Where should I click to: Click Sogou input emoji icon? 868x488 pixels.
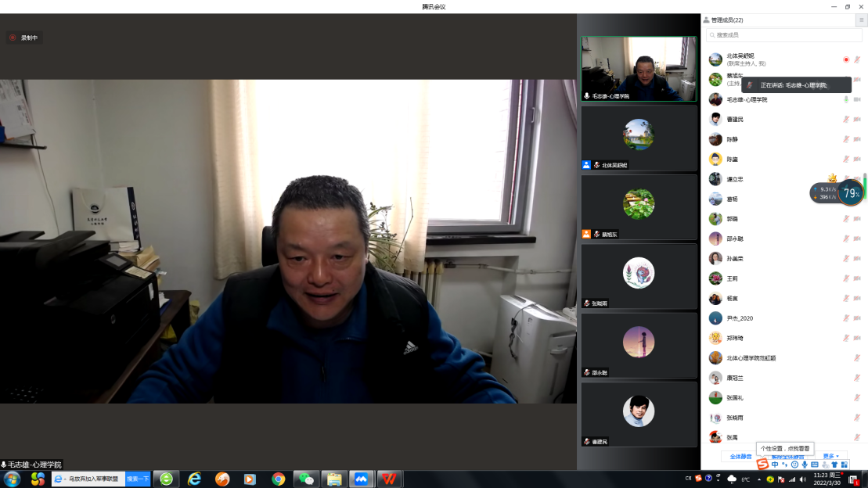[794, 465]
